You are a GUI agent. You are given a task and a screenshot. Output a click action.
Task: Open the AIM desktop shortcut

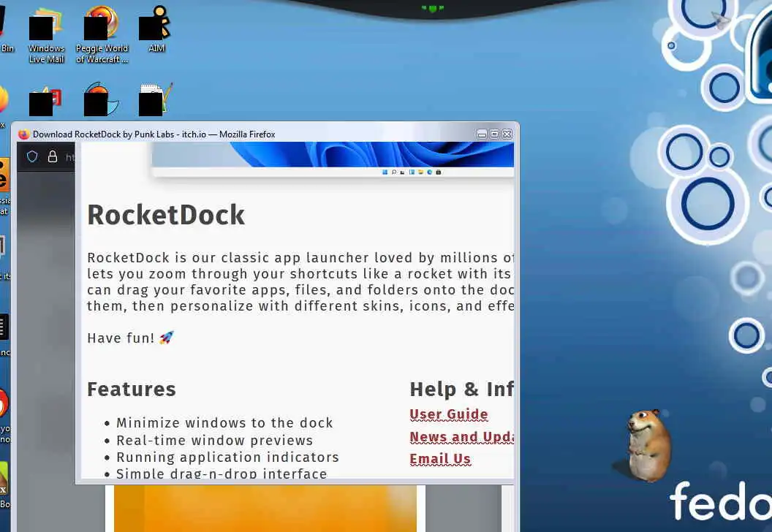(x=156, y=29)
